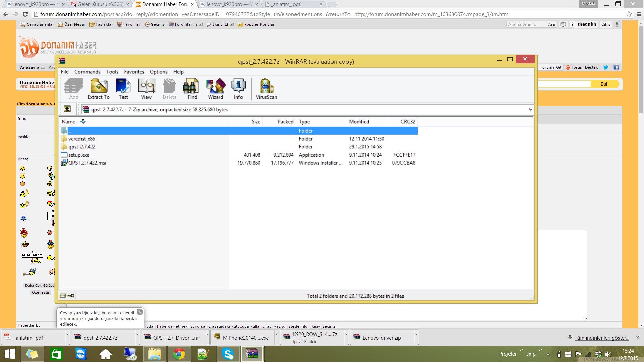Click the Çıkış logout link
Screen dimensions: 644x362
click(606, 24)
